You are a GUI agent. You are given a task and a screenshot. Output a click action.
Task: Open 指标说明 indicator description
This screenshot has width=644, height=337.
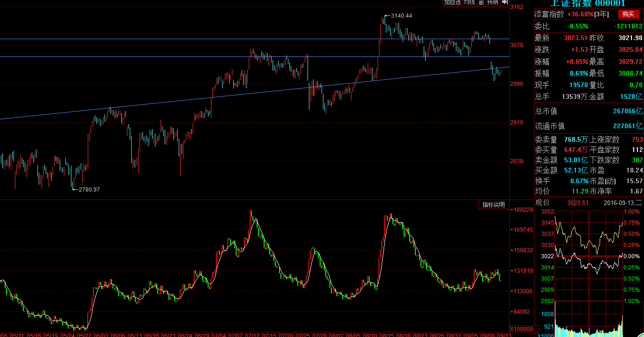tap(494, 205)
